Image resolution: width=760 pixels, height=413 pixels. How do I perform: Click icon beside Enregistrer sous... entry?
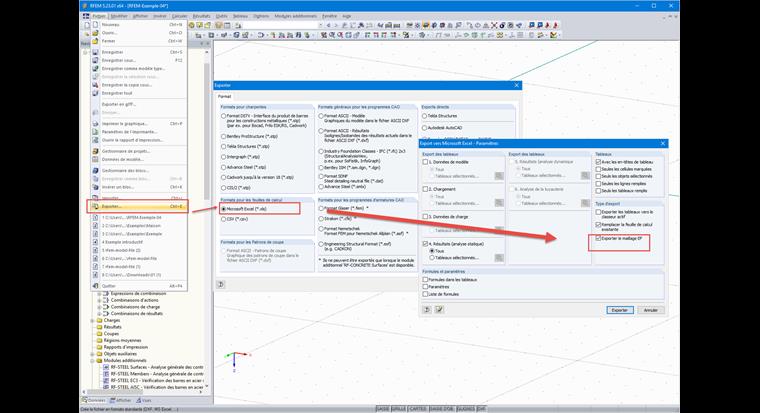click(x=95, y=61)
